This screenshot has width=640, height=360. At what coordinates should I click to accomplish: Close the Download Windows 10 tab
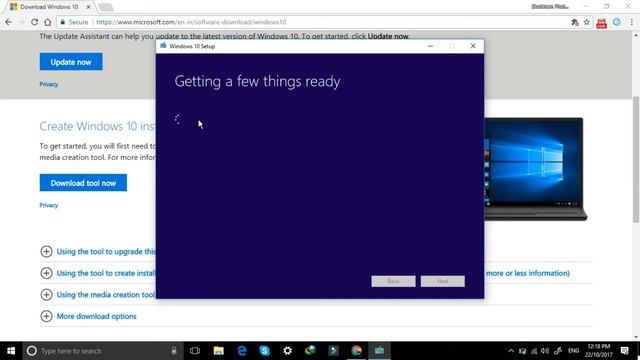click(89, 7)
